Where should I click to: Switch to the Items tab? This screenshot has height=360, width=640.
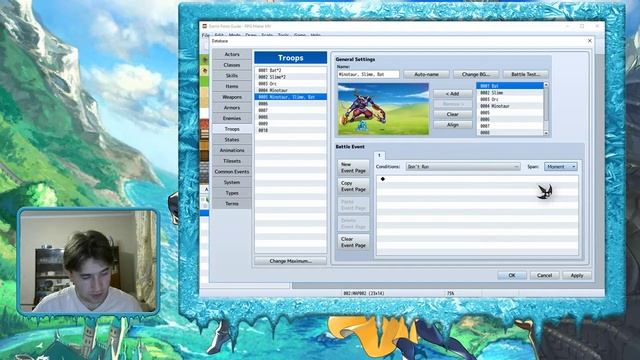[231, 86]
